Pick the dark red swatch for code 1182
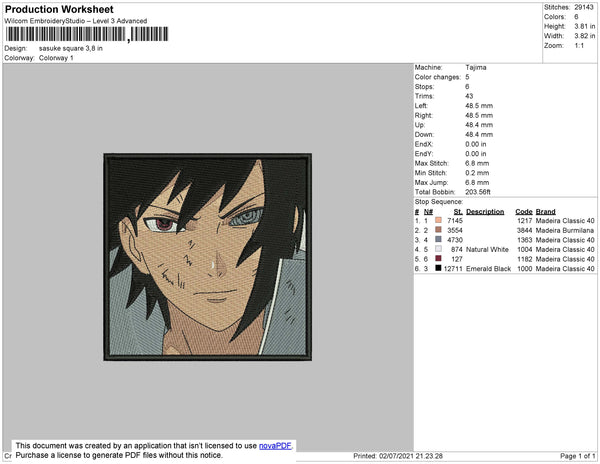 point(438,259)
